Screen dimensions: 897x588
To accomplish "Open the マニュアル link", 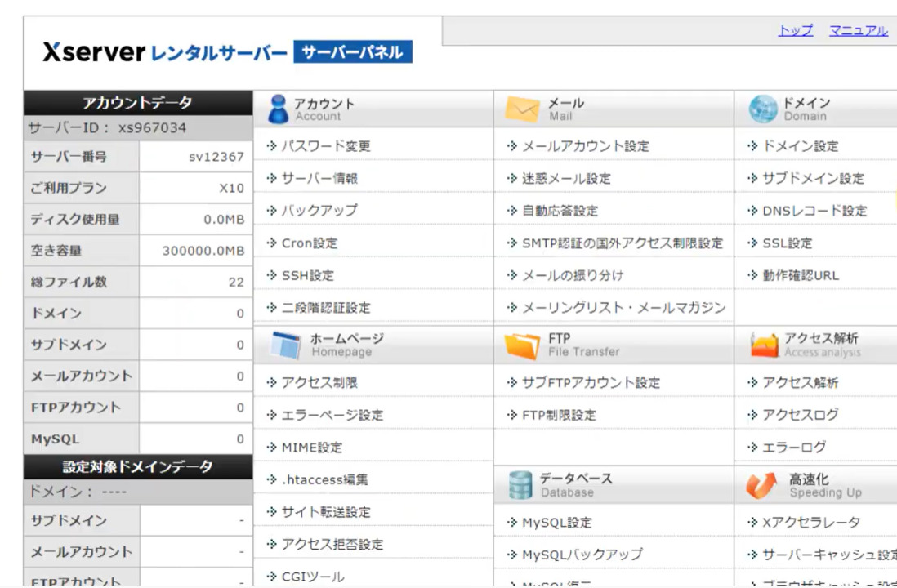I will click(x=858, y=30).
